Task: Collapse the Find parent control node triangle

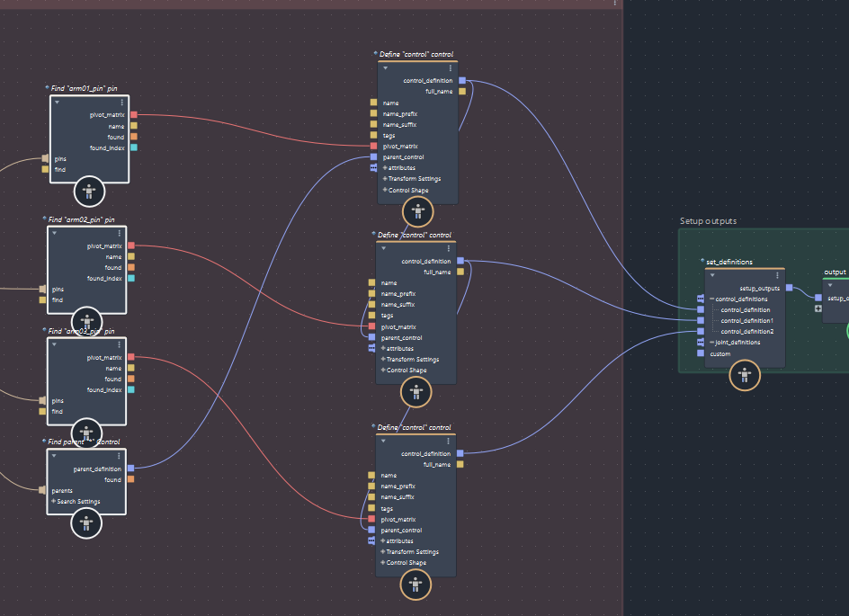Action: click(x=54, y=456)
